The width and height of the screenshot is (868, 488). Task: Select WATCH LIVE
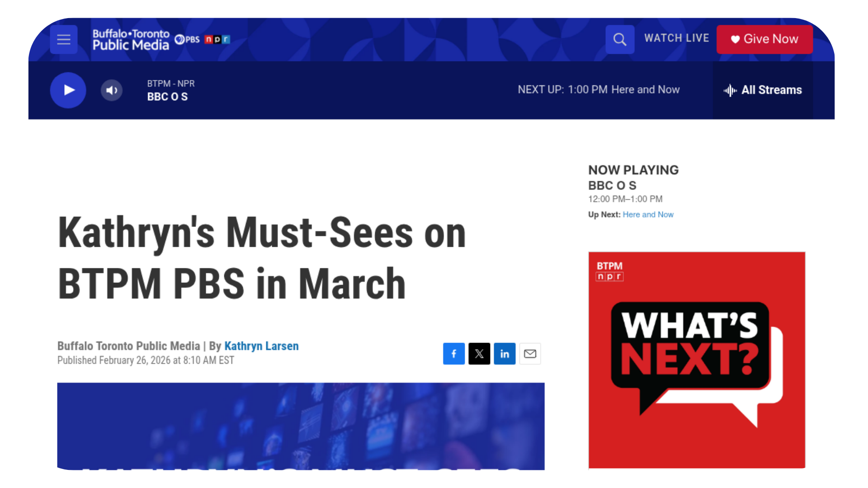(x=677, y=38)
